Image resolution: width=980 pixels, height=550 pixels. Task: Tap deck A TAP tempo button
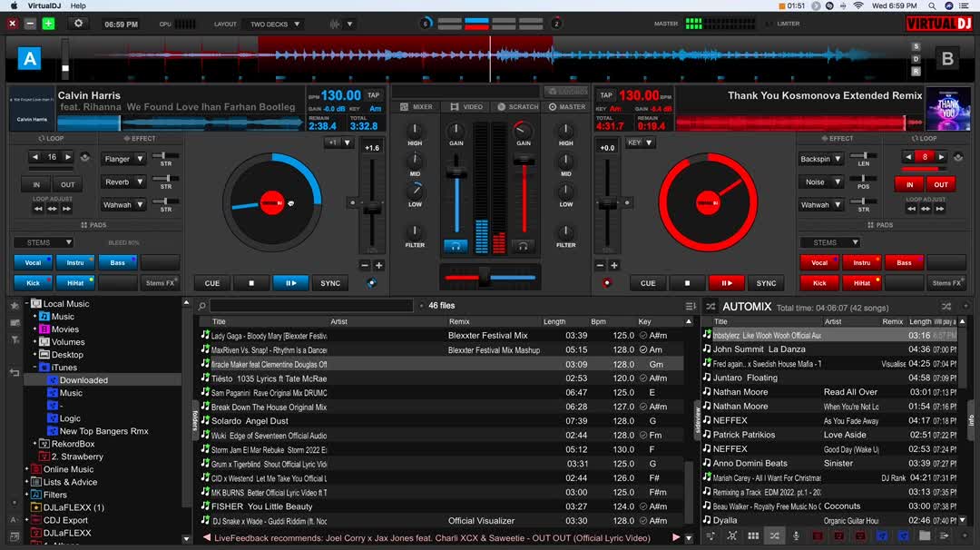pyautogui.click(x=373, y=95)
